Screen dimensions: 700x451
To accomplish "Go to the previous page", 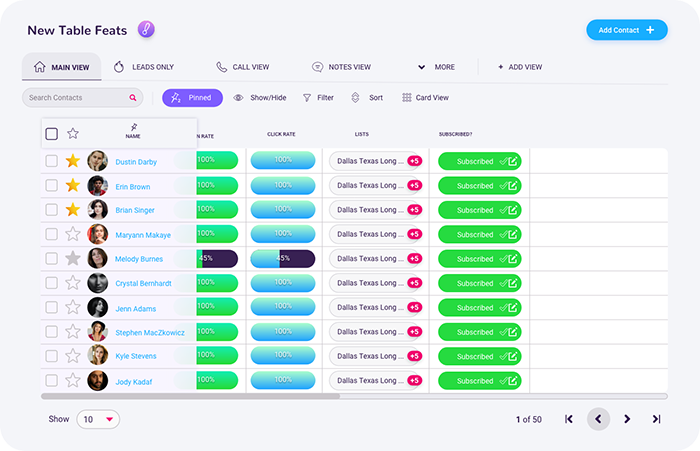I will (x=598, y=419).
